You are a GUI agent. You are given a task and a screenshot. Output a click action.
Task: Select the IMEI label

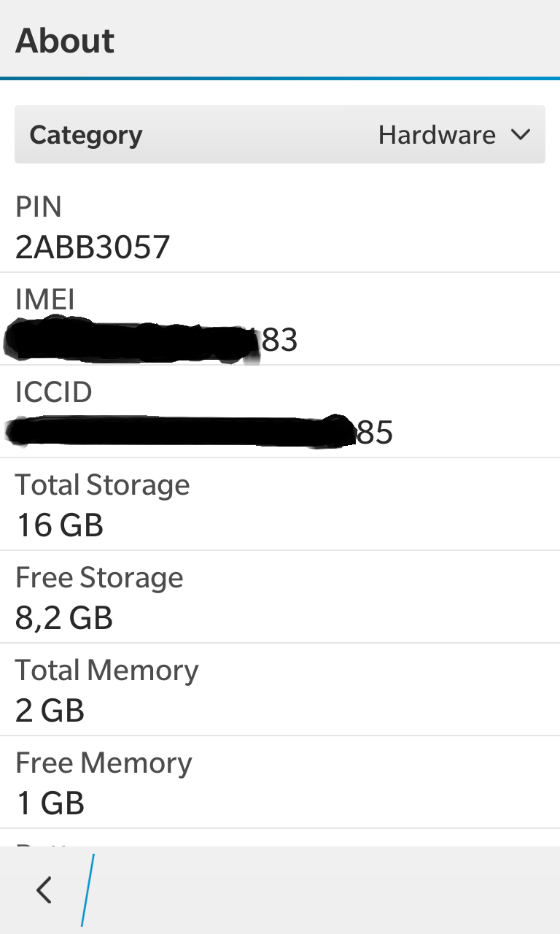[44, 299]
